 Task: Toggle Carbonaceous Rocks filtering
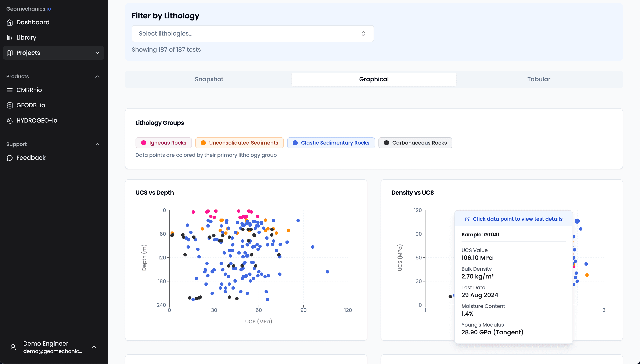pyautogui.click(x=415, y=143)
